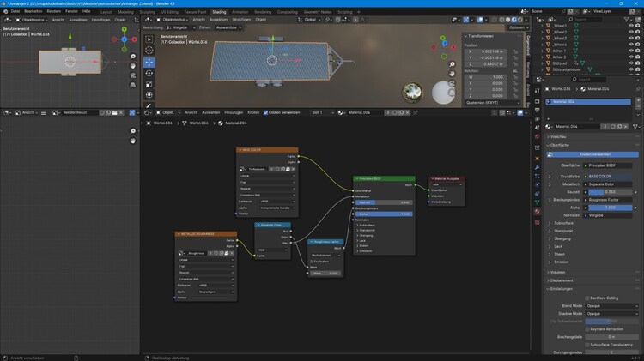Toggle pin icon in node editor header

tap(416, 112)
